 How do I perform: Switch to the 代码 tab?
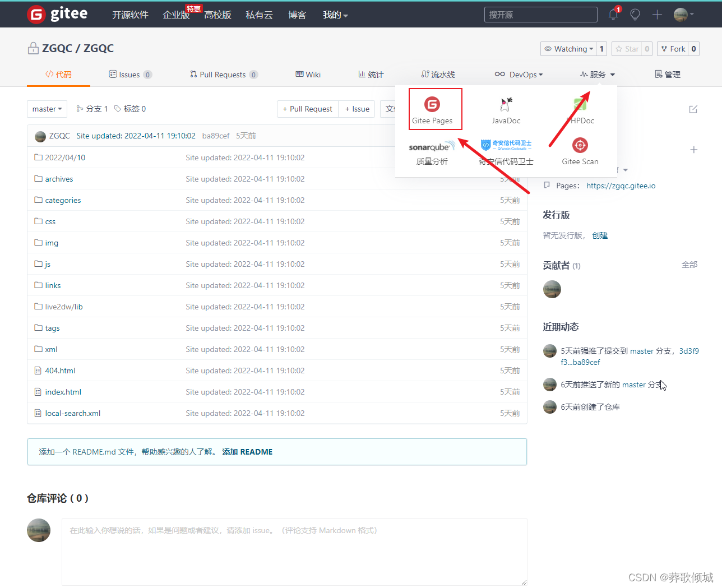click(58, 75)
